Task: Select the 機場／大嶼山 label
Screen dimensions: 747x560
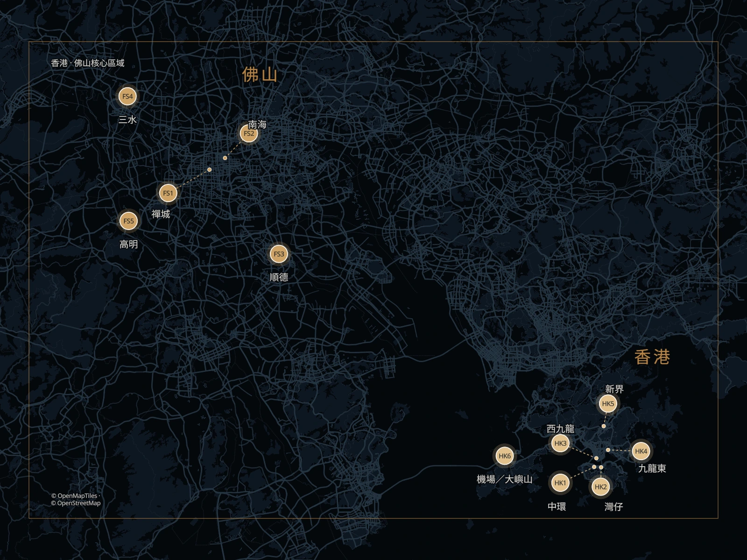Action: (x=504, y=479)
